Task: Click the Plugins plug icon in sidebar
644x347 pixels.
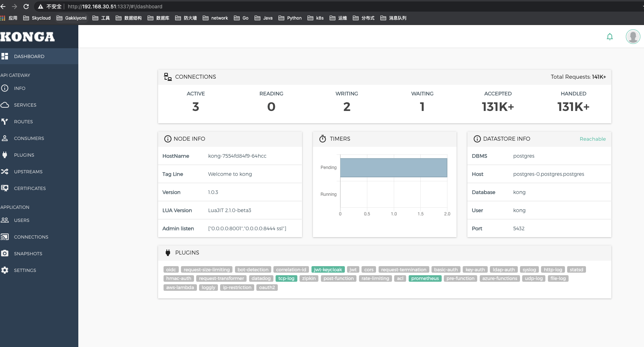Action: [5, 155]
